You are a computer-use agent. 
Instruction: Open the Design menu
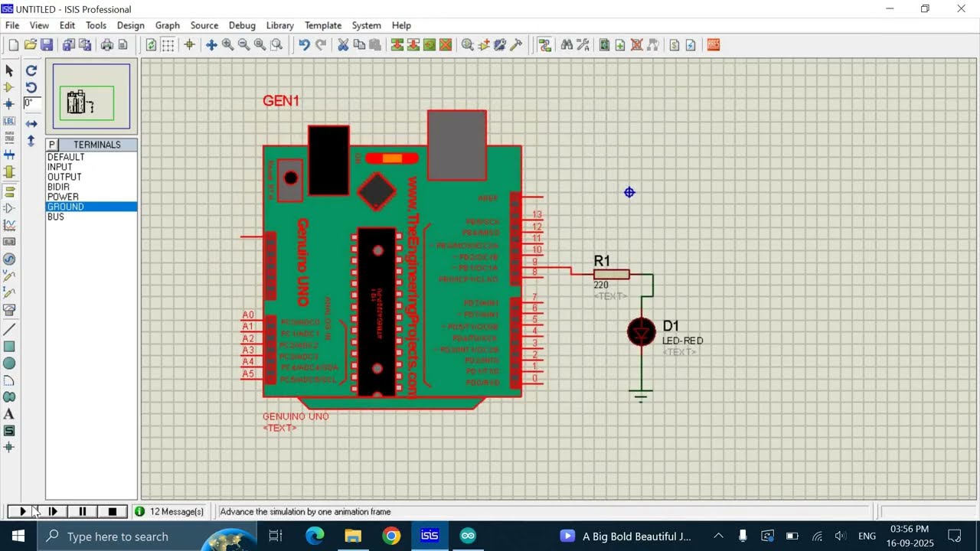[130, 25]
